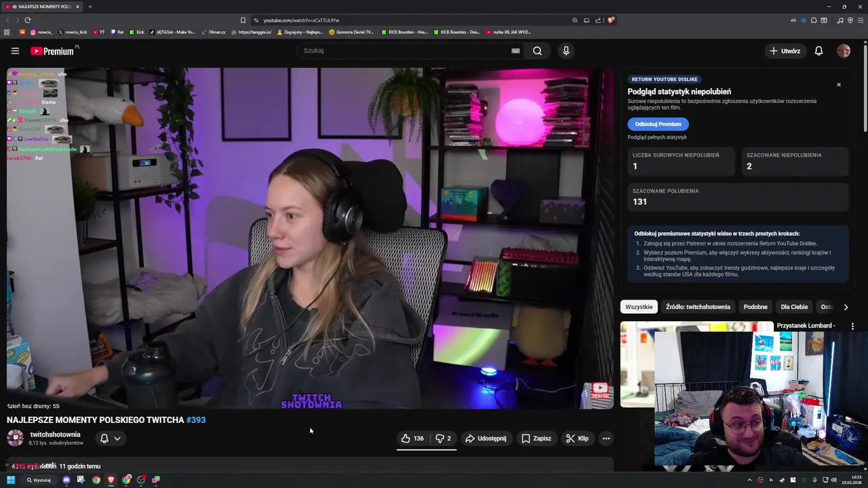Open Brave Shields lion icon
This screenshot has height=488, width=868.
pos(611,20)
